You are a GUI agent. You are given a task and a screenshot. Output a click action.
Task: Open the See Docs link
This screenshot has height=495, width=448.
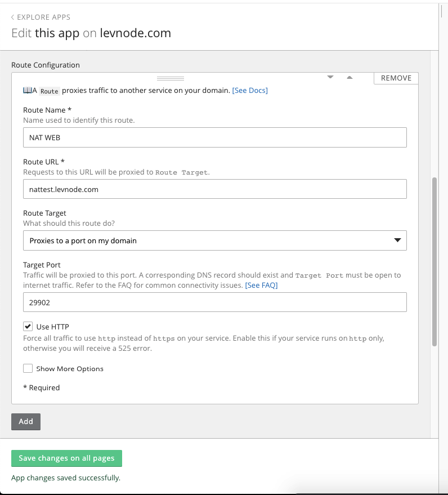point(250,90)
